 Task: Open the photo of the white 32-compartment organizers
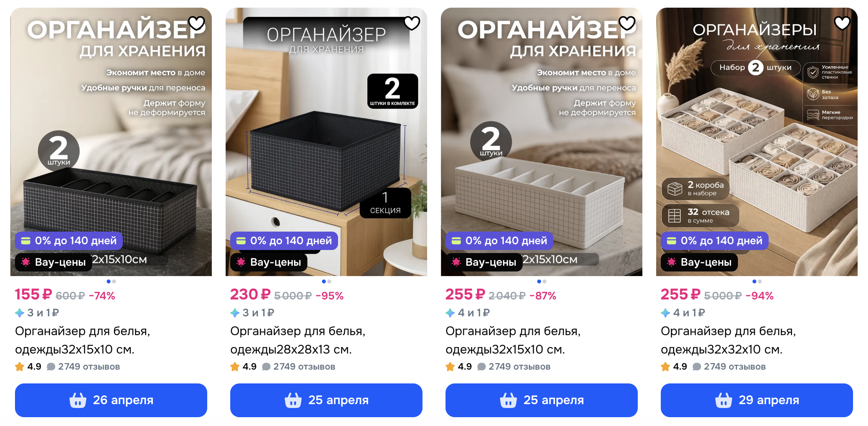pos(757,142)
